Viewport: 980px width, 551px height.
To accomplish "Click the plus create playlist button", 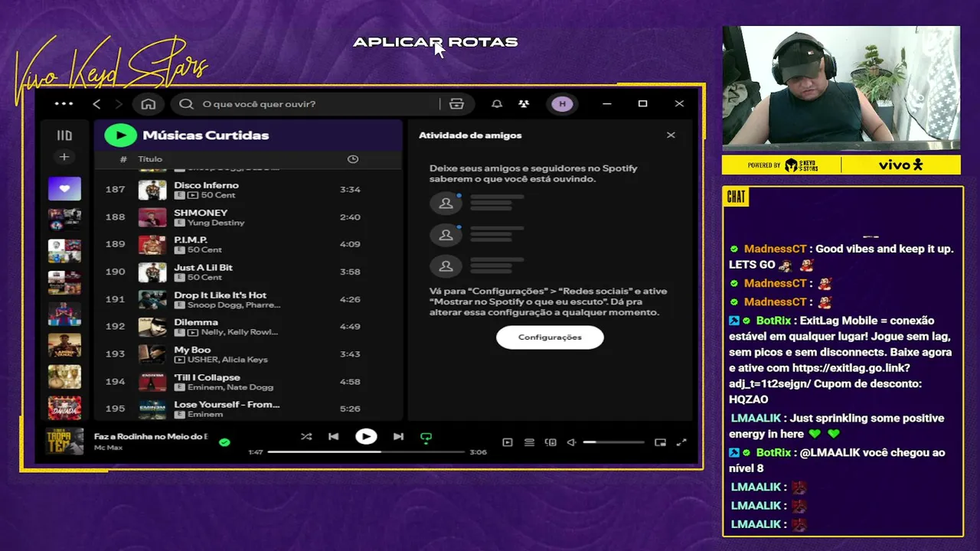I will tap(64, 157).
